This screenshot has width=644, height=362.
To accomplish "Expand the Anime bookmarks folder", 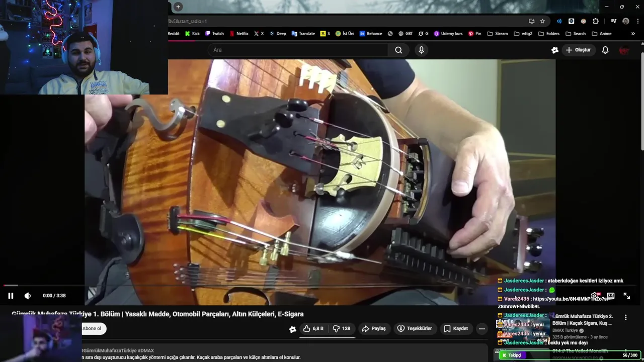I will click(x=602, y=34).
